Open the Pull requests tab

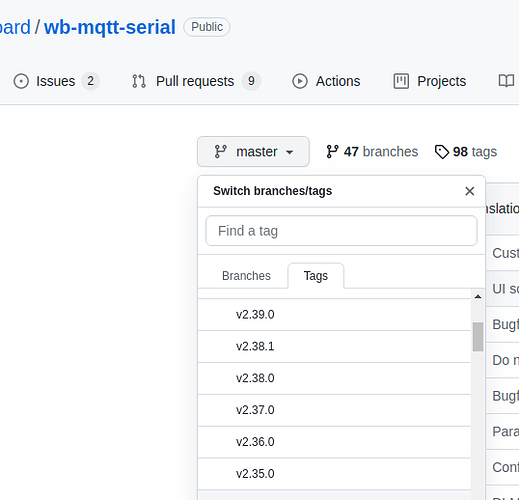[196, 81]
